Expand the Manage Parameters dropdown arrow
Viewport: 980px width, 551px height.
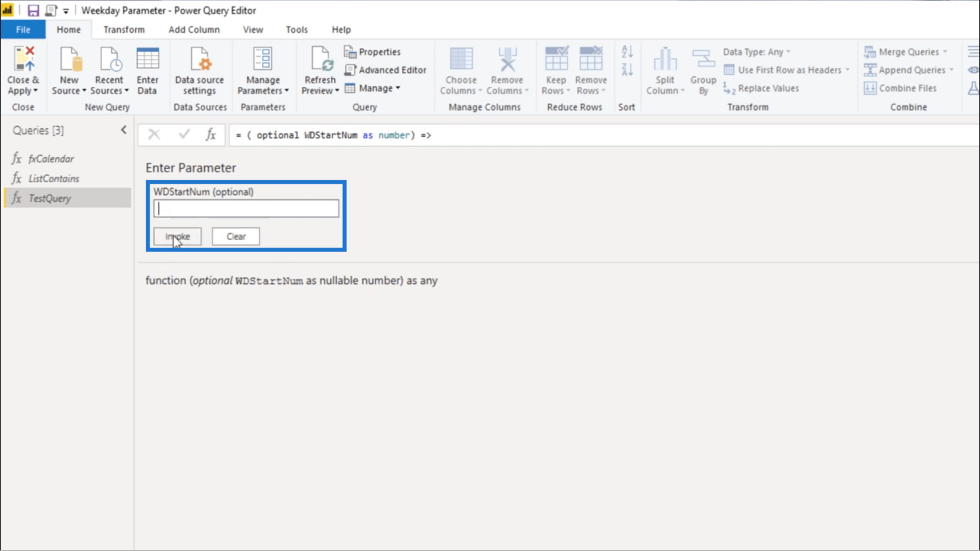(x=286, y=91)
